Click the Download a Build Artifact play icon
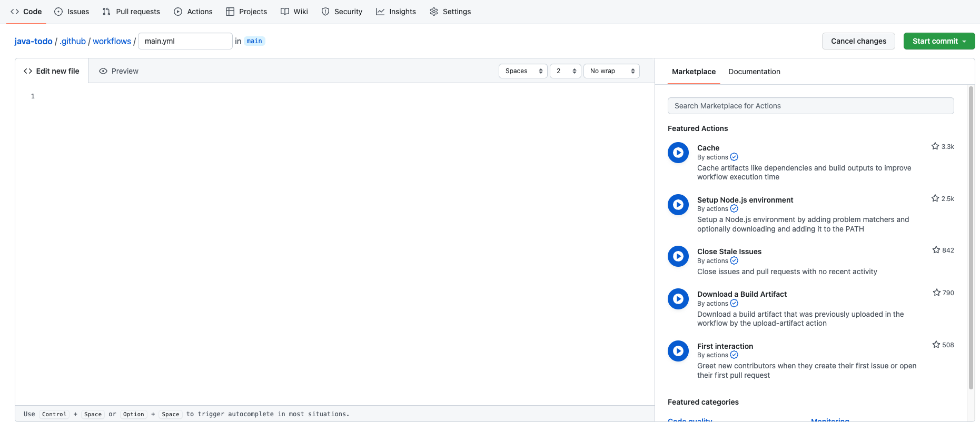The width and height of the screenshot is (980, 422). click(x=678, y=299)
